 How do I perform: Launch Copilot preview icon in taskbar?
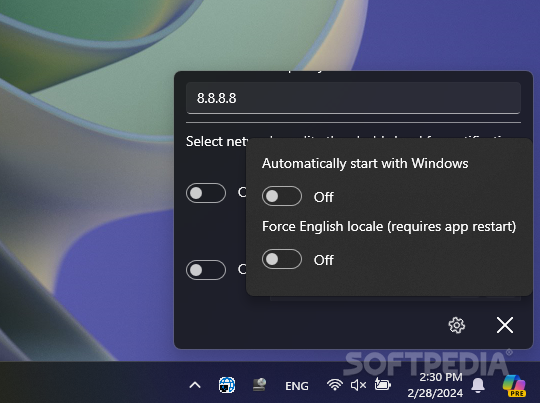(514, 385)
